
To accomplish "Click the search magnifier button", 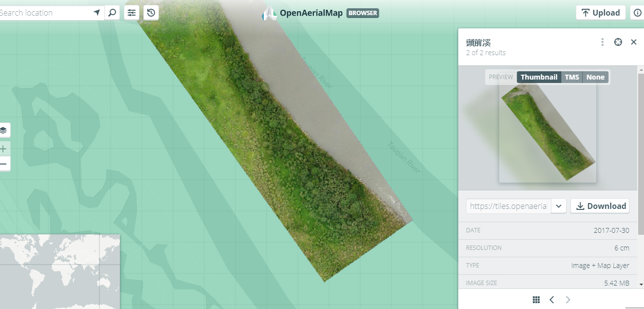I will [112, 13].
